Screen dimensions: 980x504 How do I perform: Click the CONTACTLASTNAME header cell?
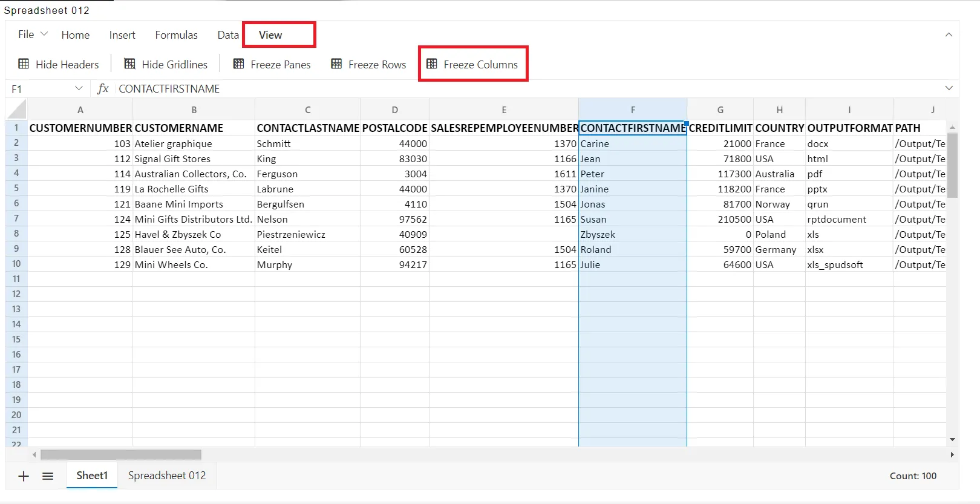click(x=308, y=128)
